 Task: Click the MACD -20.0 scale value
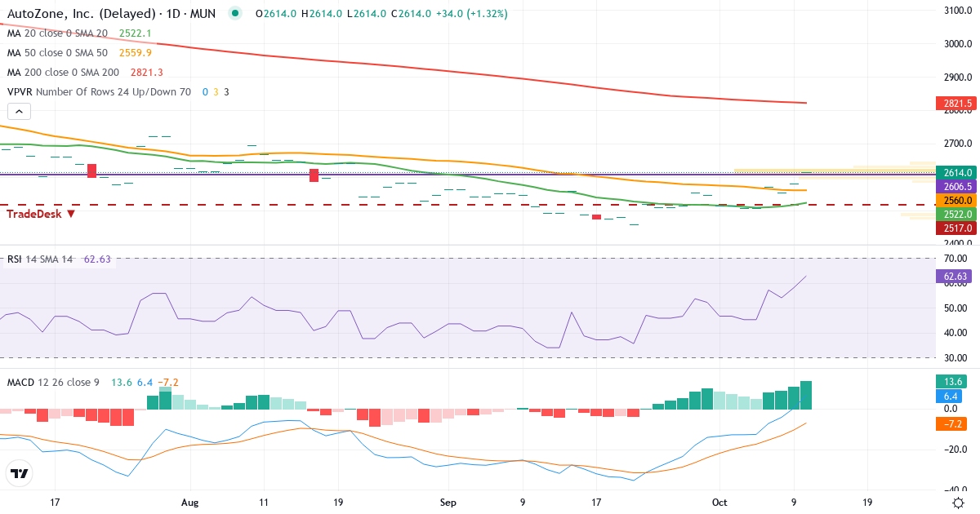click(x=954, y=449)
